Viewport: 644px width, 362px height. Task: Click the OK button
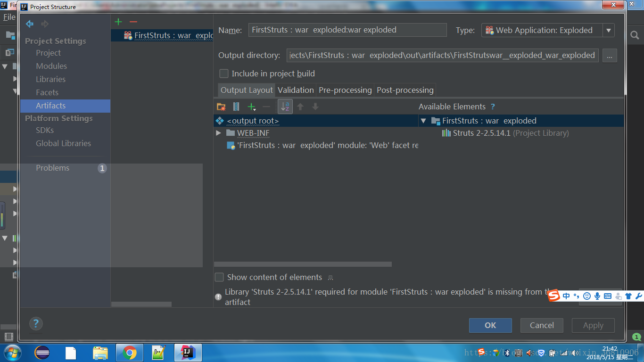[490, 325]
